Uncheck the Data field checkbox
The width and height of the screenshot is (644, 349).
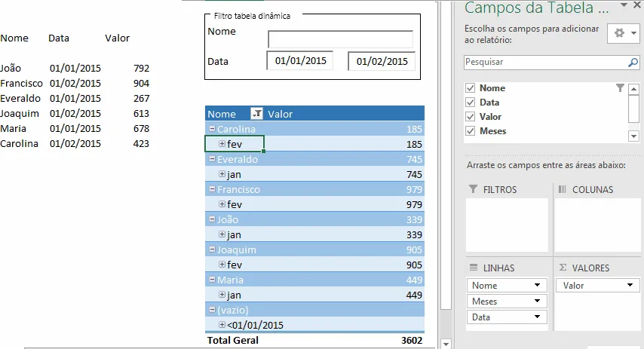(471, 103)
